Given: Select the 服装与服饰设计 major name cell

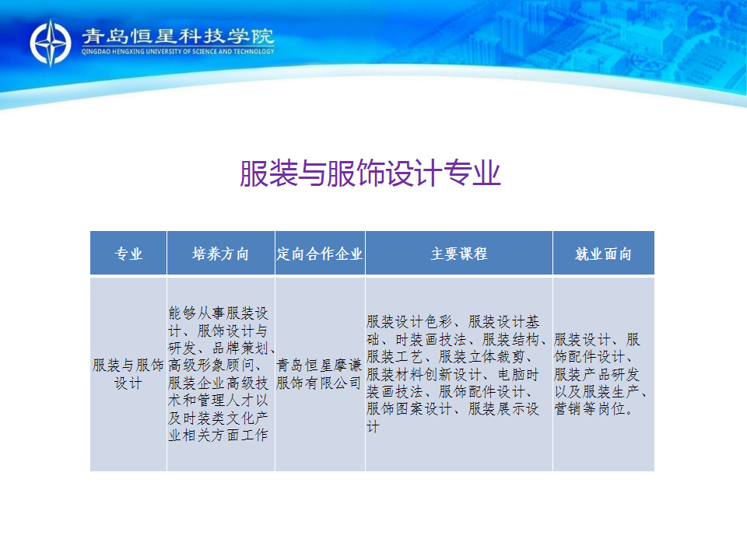Looking at the screenshot, I should click(128, 373).
